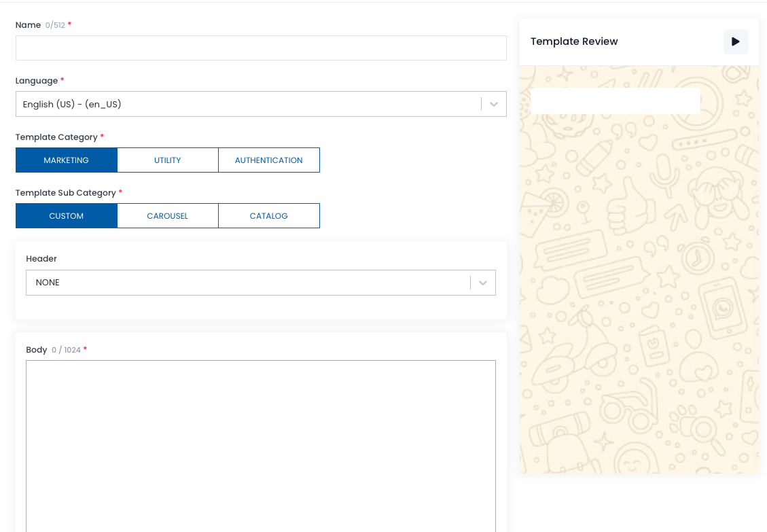Select the AUTHENTICATION template category
Image resolution: width=767 pixels, height=532 pixels.
point(269,160)
